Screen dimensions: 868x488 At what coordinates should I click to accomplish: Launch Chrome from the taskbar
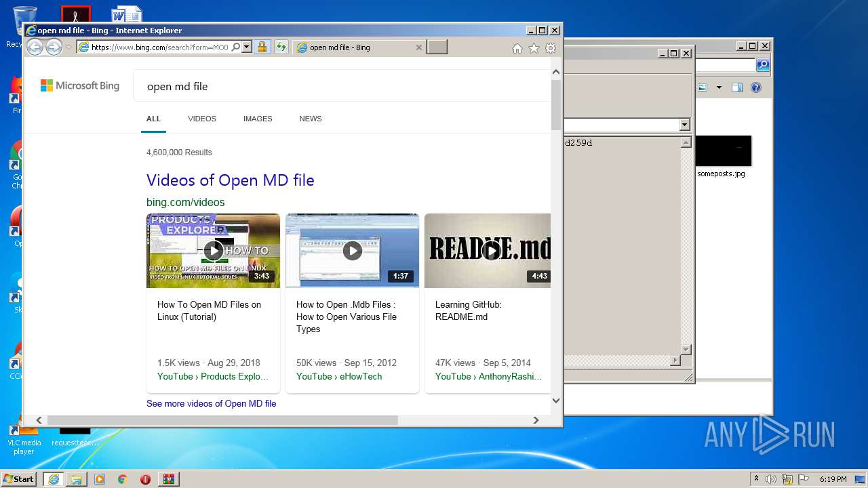pyautogui.click(x=122, y=479)
